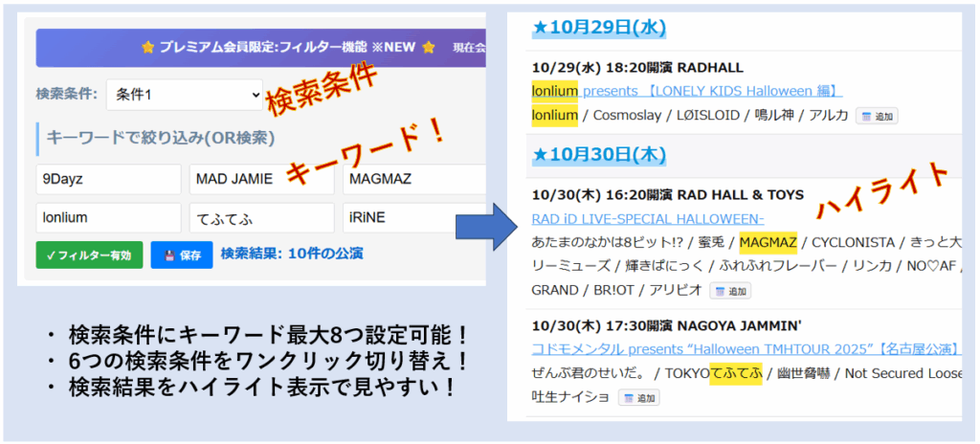The width and height of the screenshot is (980, 444).
Task: Focus the MAGMAZ keyword input box
Action: (x=413, y=179)
